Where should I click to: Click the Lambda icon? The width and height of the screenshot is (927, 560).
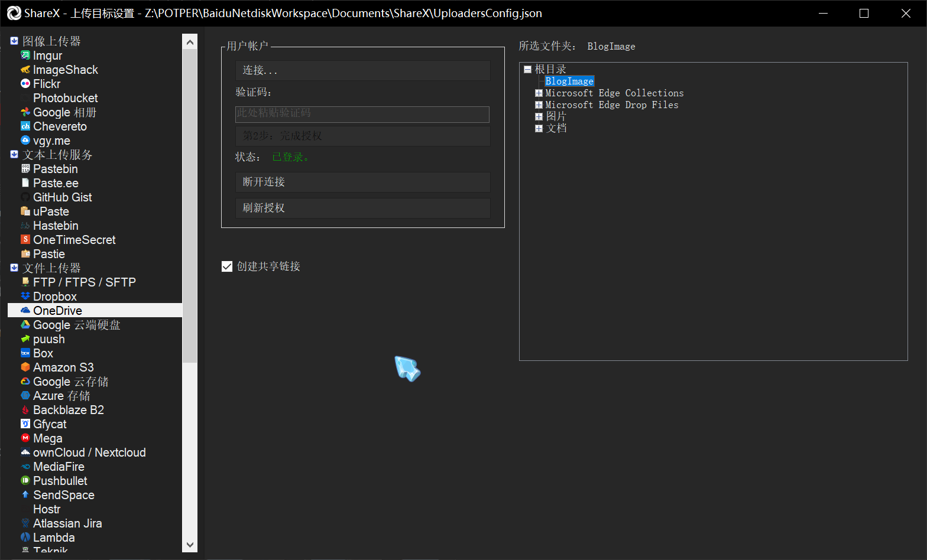tap(25, 538)
